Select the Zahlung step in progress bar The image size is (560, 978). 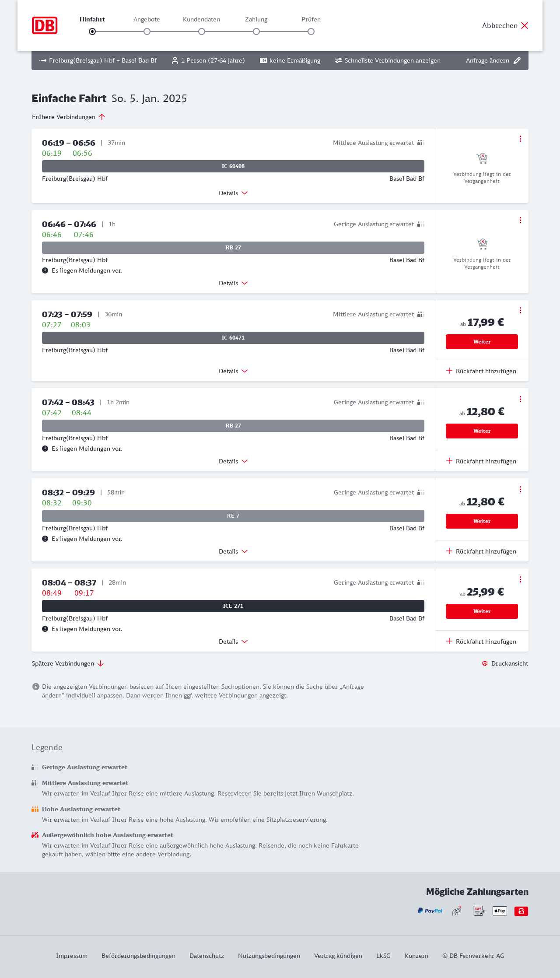[x=256, y=32]
